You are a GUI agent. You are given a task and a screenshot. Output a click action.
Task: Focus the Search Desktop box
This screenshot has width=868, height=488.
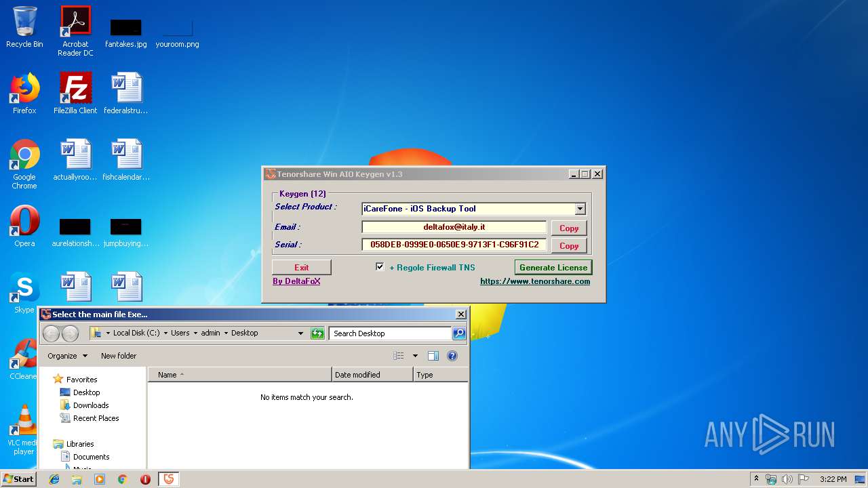click(391, 333)
